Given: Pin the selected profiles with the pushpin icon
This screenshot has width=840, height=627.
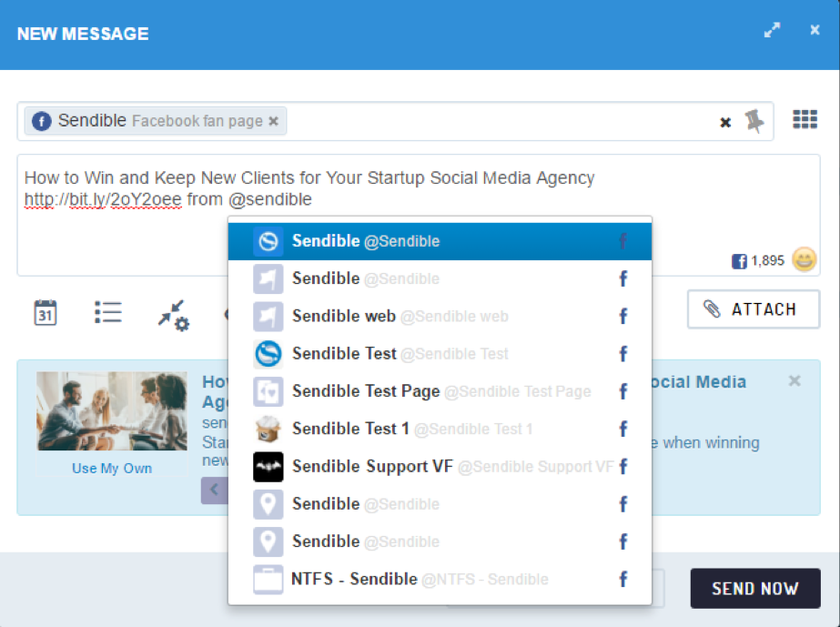Looking at the screenshot, I should click(x=754, y=121).
